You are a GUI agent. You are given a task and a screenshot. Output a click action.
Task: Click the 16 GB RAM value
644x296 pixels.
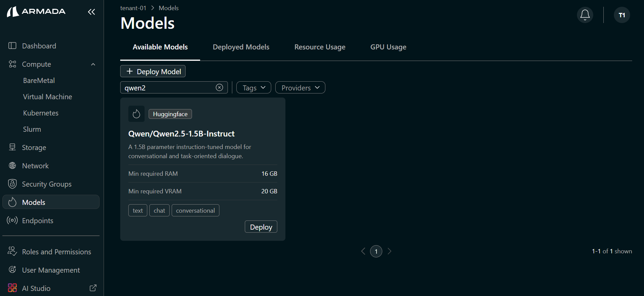[269, 174]
